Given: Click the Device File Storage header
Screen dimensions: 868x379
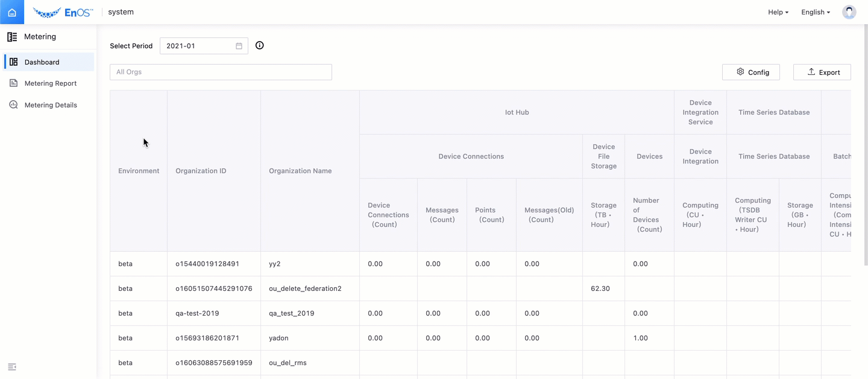Looking at the screenshot, I should tap(603, 156).
